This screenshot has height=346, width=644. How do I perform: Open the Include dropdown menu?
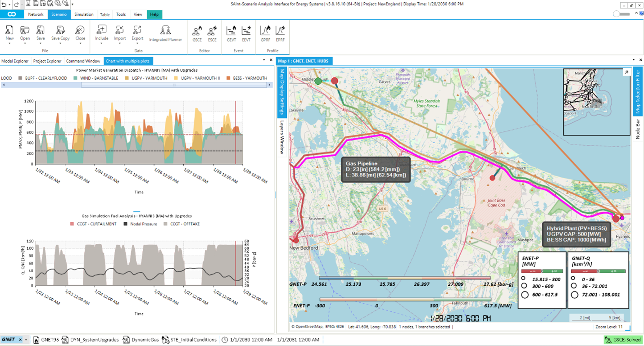click(101, 44)
